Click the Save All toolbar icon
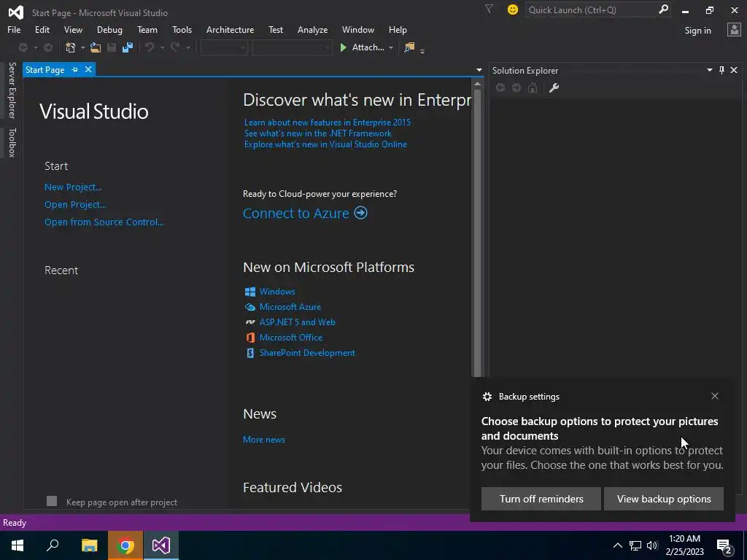The height and width of the screenshot is (560, 747). tap(127, 47)
